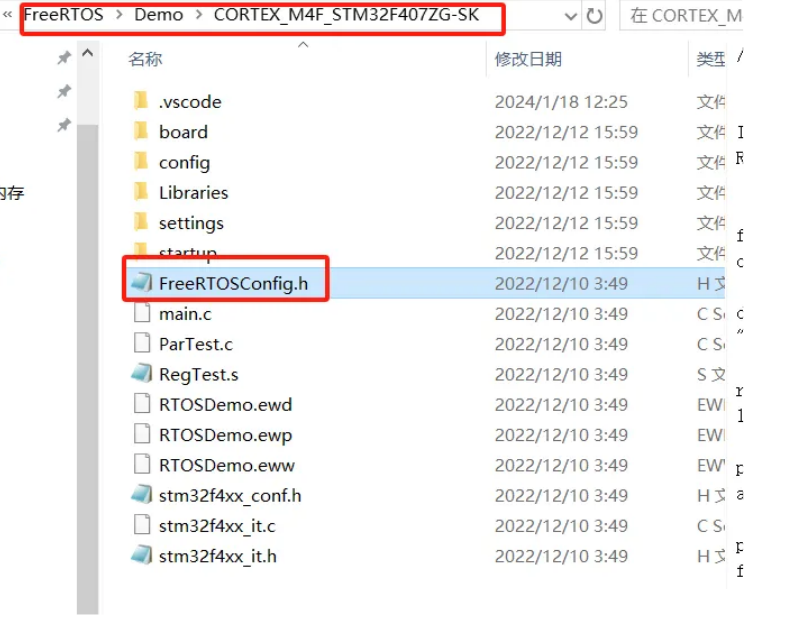Select stm32f4xx_conf.h header file icon
Viewport: 805px width, 626px height.
(x=142, y=495)
